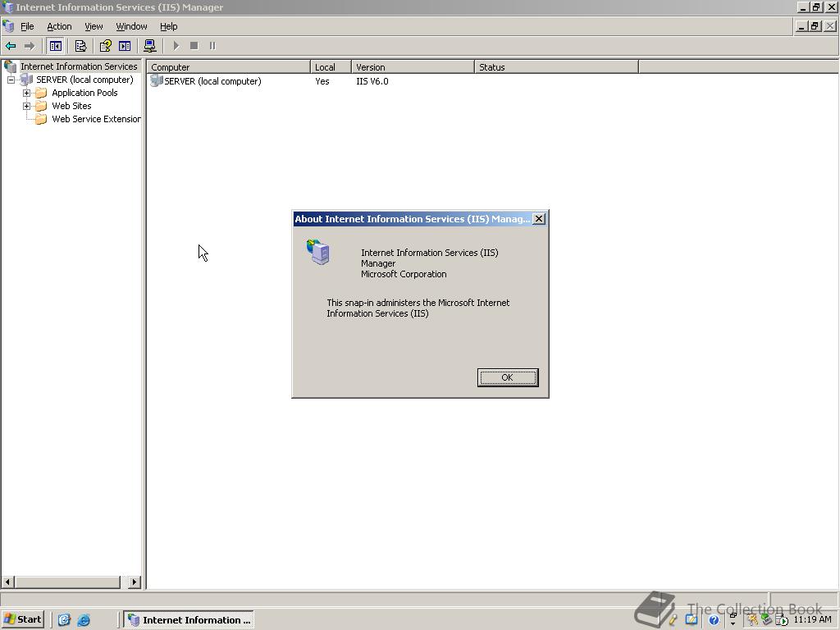Open the Help menu

point(169,26)
